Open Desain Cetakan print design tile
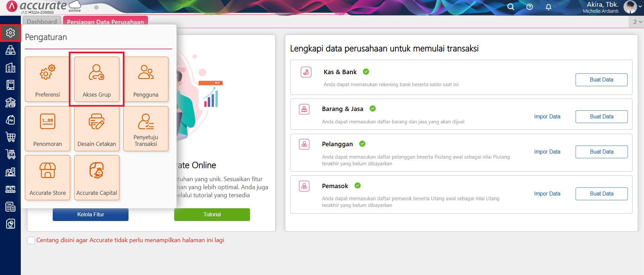The image size is (644, 275). 97,128
